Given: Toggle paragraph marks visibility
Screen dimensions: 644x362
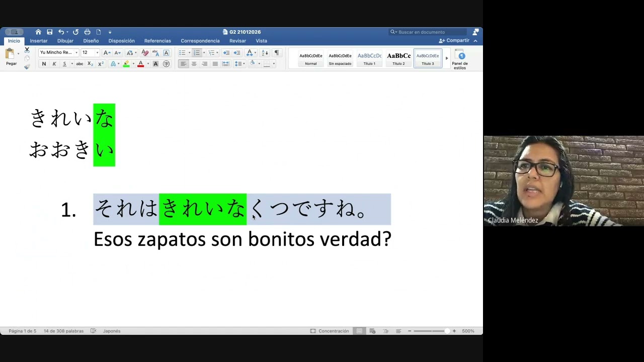Looking at the screenshot, I should pyautogui.click(x=276, y=52).
